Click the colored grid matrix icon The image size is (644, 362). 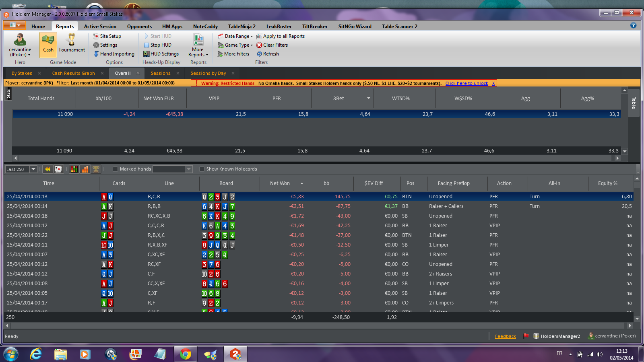click(x=74, y=169)
